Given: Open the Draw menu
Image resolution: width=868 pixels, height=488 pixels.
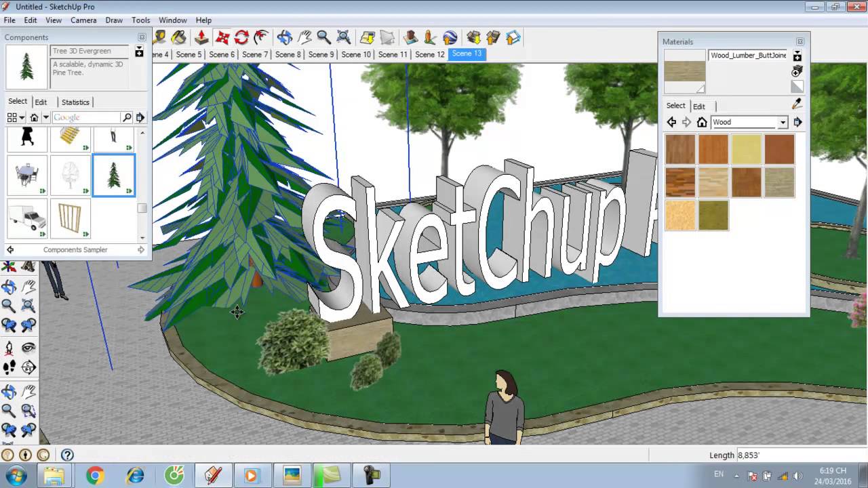Looking at the screenshot, I should click(x=114, y=20).
